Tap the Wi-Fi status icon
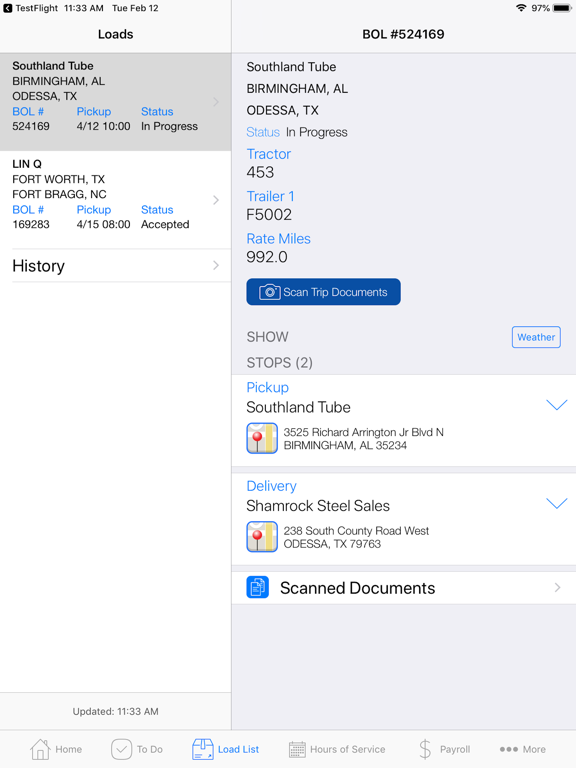 (x=521, y=8)
